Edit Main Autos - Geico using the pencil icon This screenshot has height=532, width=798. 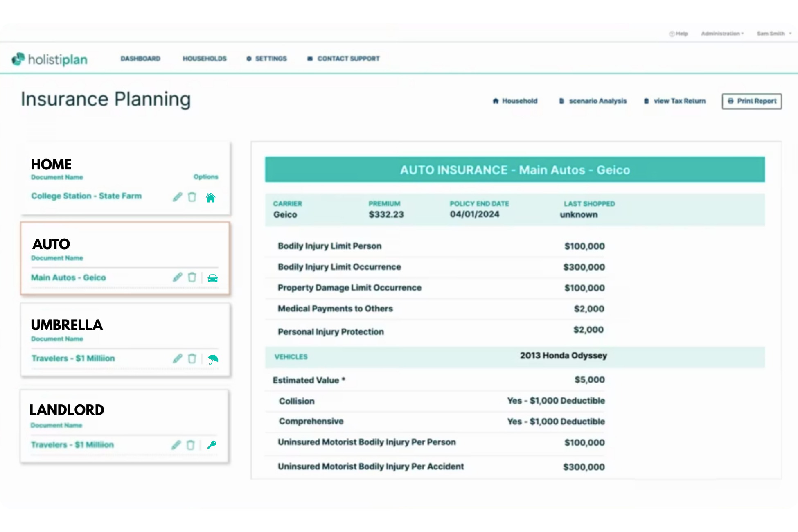178,277
